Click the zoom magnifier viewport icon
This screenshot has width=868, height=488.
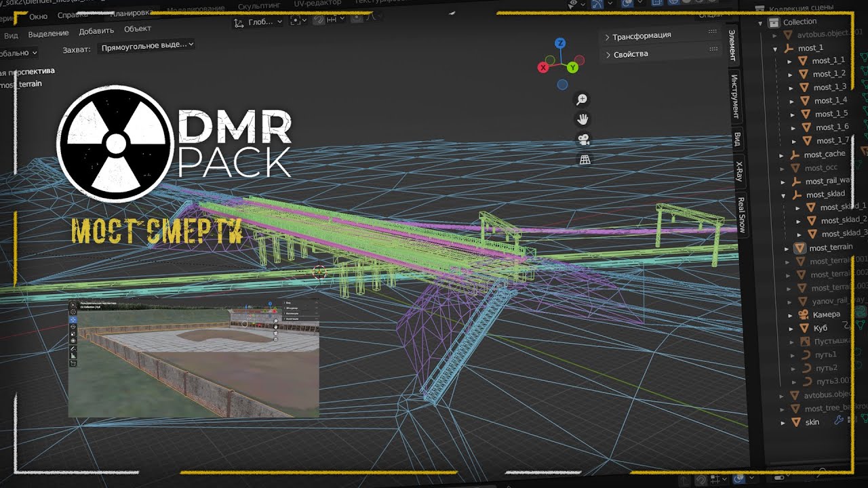click(582, 100)
